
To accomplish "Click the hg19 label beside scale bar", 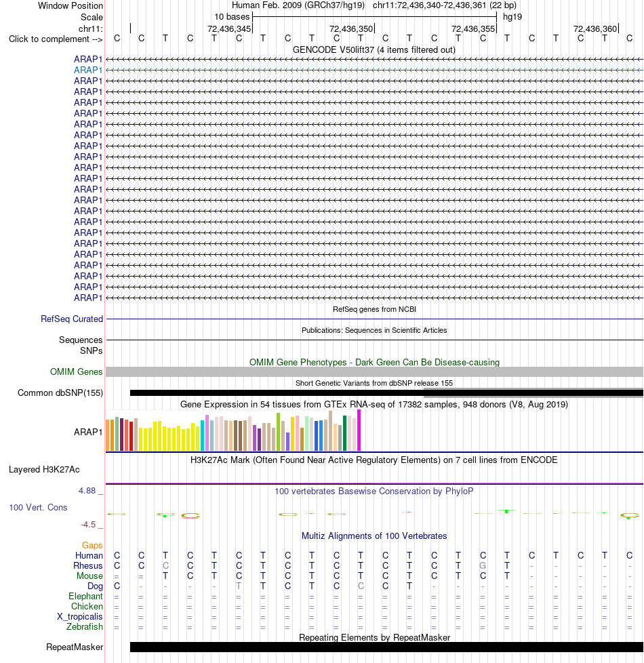I will (x=512, y=17).
